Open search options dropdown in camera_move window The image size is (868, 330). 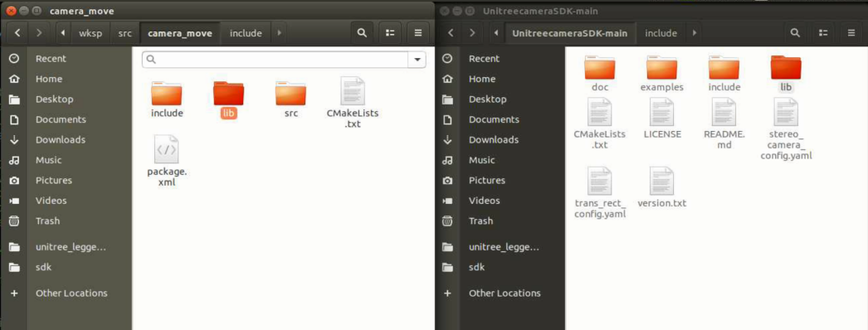(417, 59)
